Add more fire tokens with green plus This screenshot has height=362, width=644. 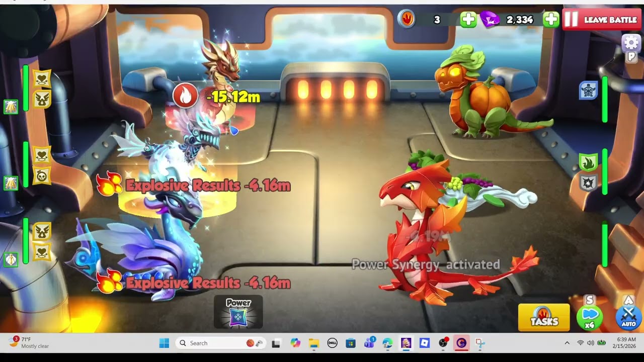click(468, 20)
